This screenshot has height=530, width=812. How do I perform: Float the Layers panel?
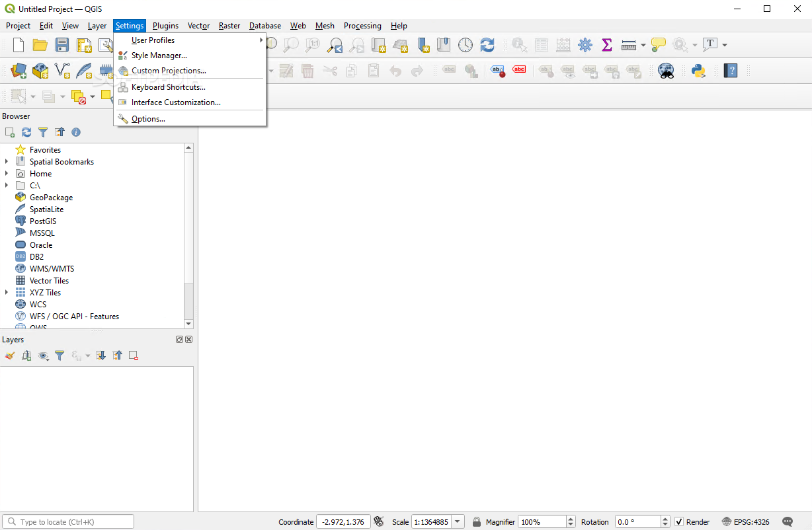coord(180,340)
